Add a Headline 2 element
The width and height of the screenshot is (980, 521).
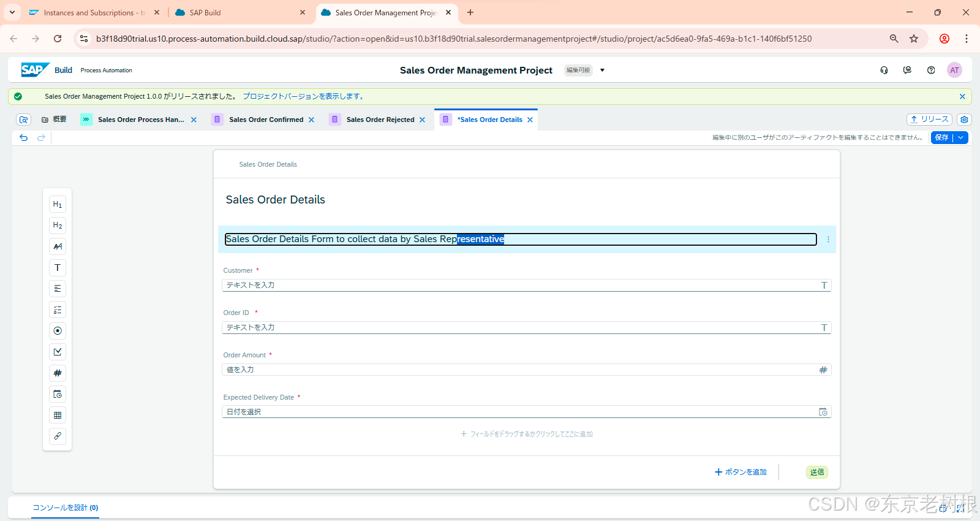click(x=58, y=226)
